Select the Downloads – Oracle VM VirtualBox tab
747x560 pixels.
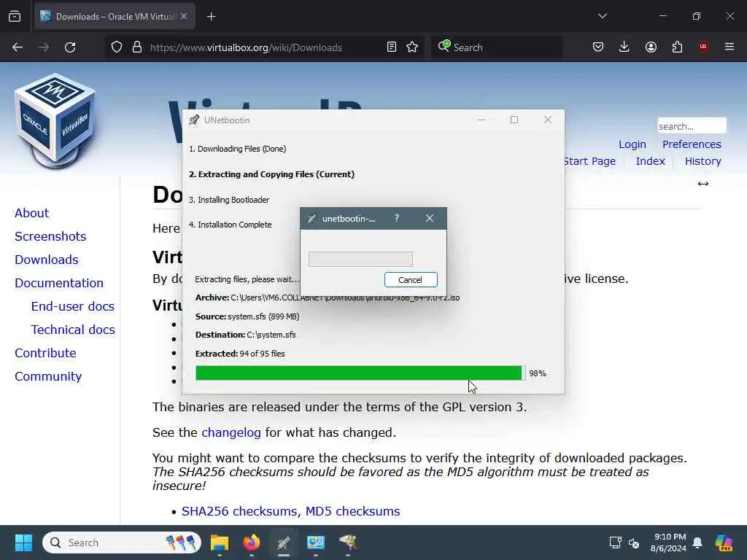tap(115, 17)
